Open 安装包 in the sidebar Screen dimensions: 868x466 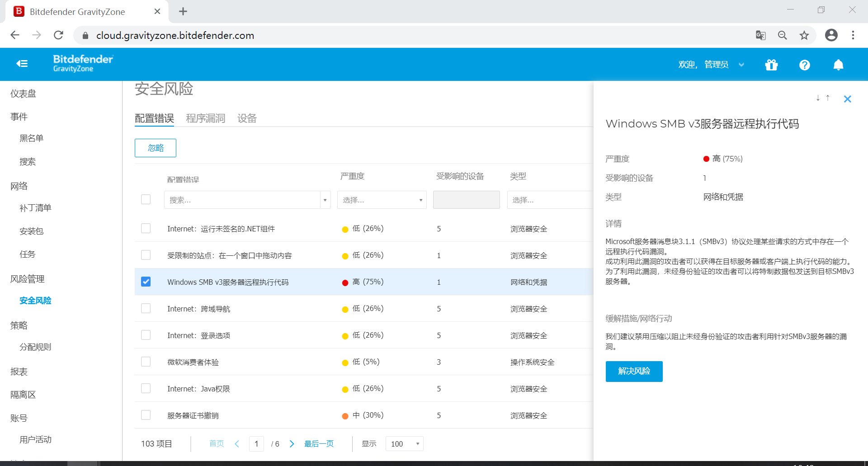point(31,231)
